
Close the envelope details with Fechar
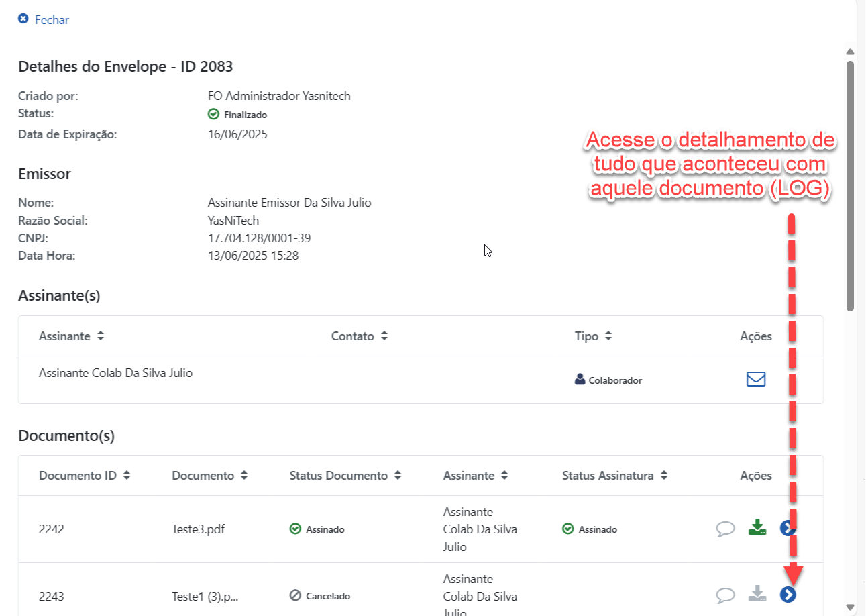click(x=44, y=19)
